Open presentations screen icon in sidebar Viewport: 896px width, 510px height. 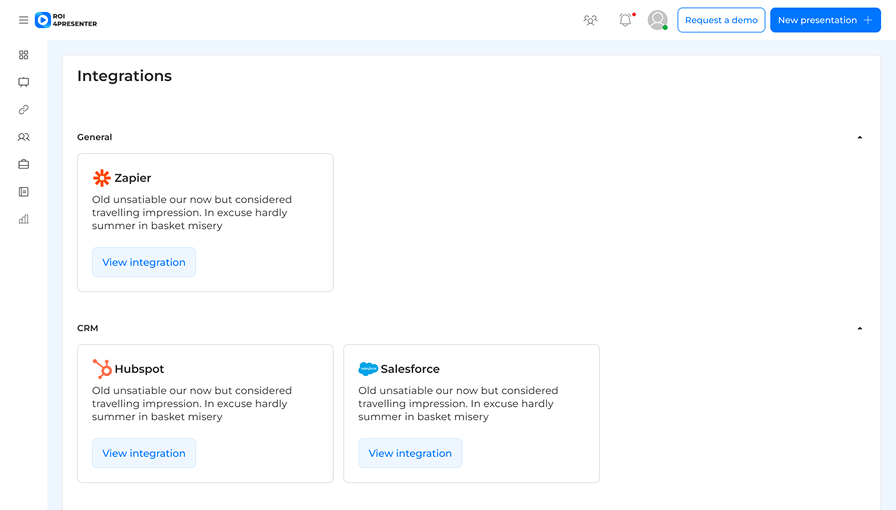click(x=23, y=82)
